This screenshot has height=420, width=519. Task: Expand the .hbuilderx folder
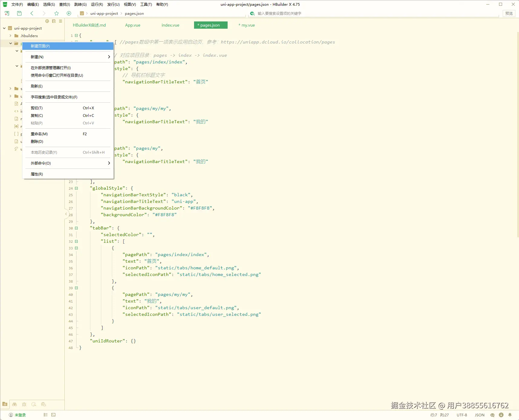(10, 36)
